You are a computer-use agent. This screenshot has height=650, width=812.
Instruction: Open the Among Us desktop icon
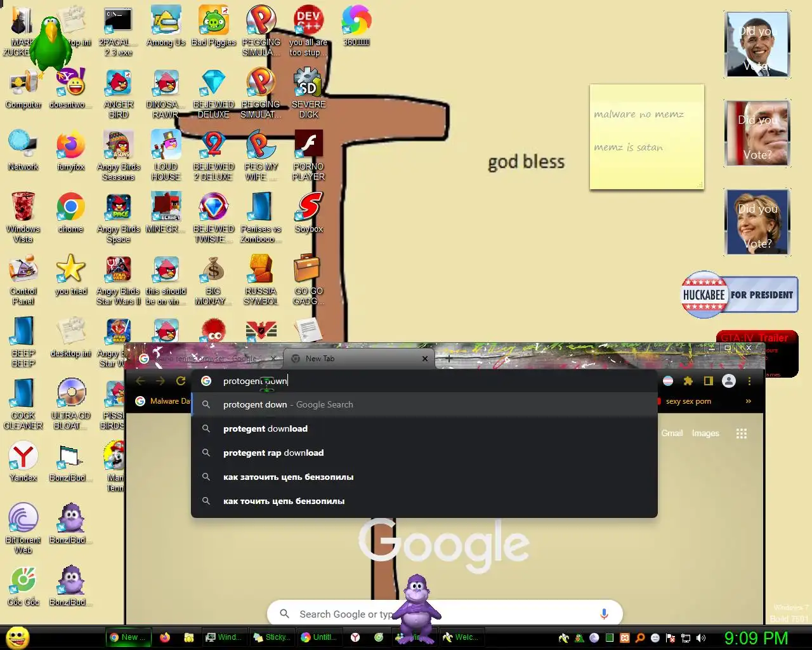click(x=166, y=27)
